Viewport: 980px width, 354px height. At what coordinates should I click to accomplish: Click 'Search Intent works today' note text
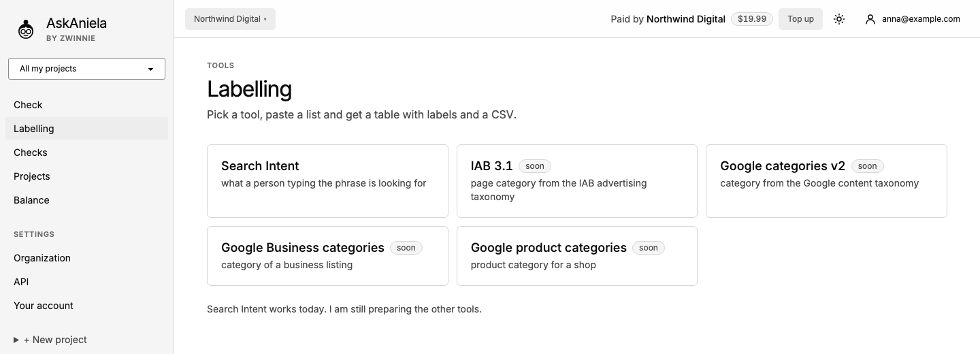point(344,309)
